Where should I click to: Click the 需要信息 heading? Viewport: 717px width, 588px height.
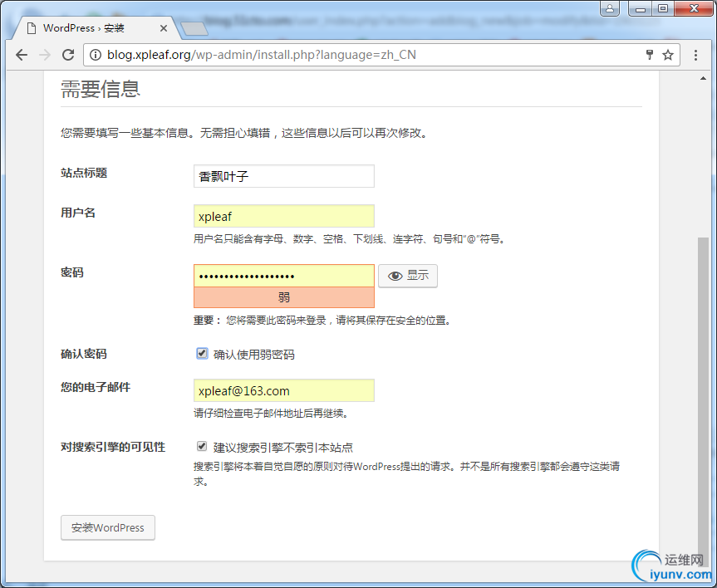click(x=101, y=89)
